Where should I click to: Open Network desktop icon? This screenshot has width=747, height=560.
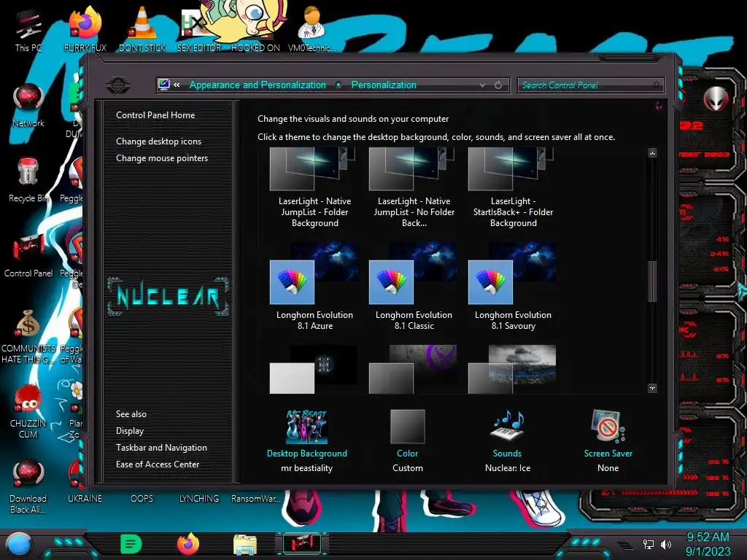28,105
